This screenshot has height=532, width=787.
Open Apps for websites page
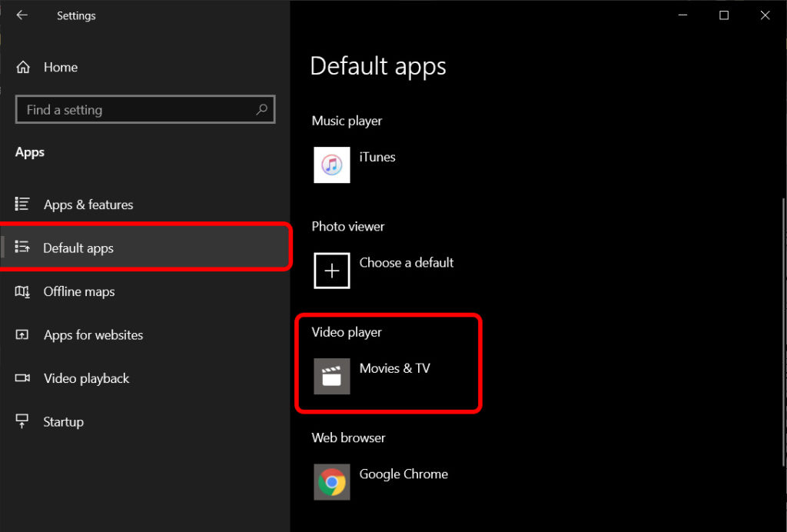(x=93, y=335)
